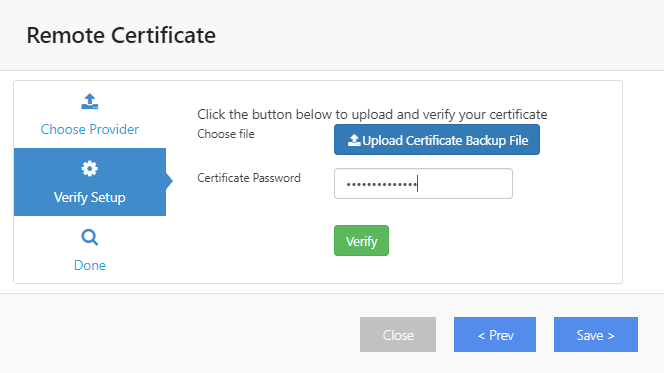Open the Verify Setup step label
This screenshot has width=664, height=373.
click(x=90, y=197)
